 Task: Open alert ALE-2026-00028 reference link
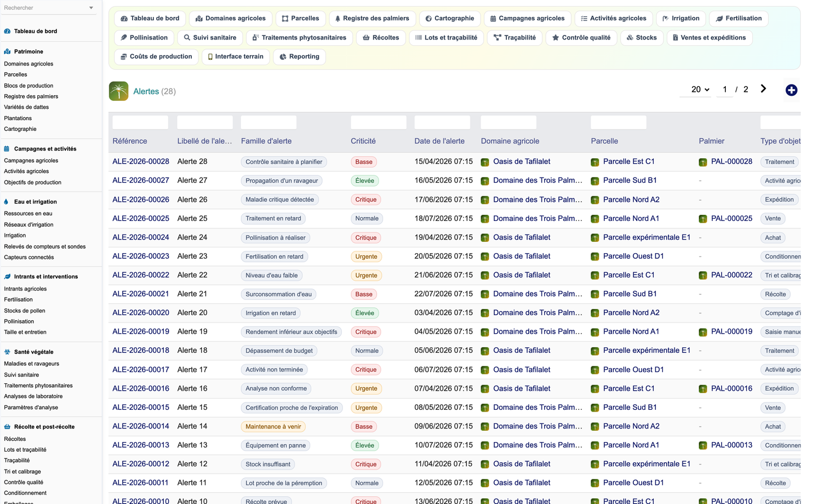[x=141, y=162]
